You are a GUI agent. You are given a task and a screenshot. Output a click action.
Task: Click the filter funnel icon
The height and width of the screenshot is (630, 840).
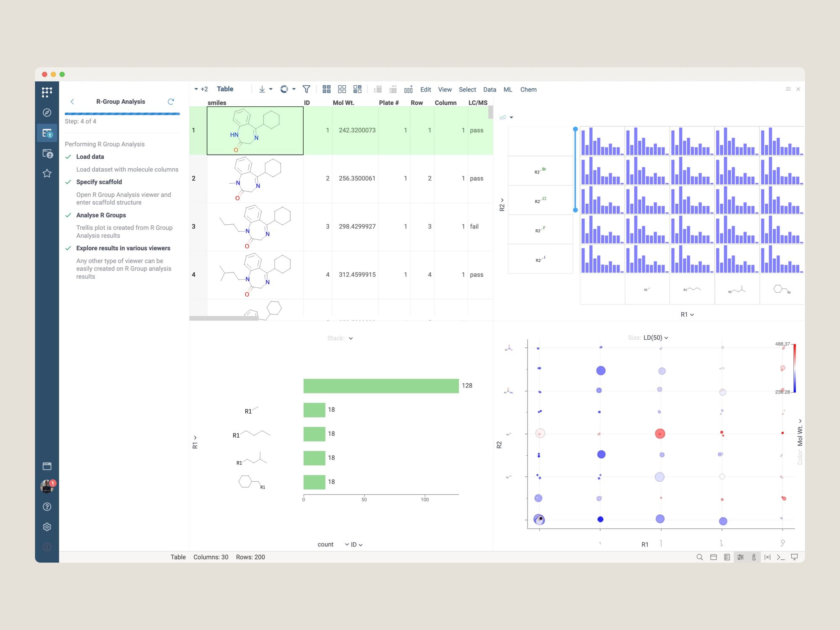306,89
